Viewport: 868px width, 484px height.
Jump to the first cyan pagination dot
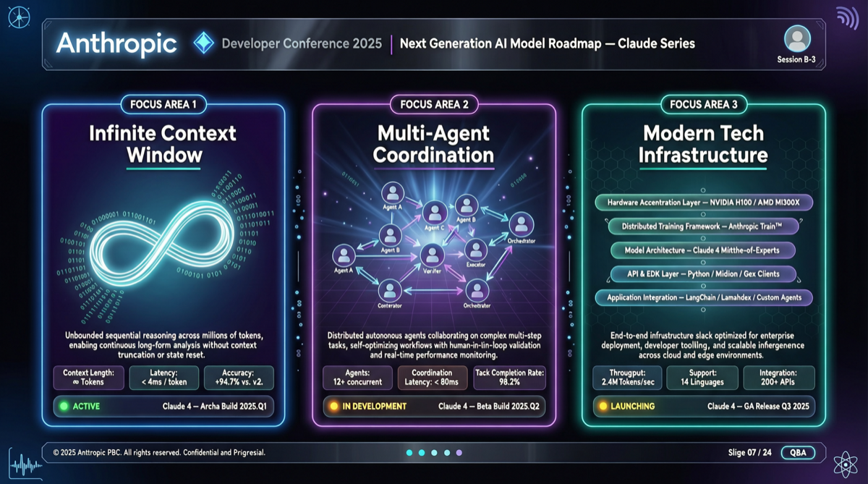tap(409, 453)
